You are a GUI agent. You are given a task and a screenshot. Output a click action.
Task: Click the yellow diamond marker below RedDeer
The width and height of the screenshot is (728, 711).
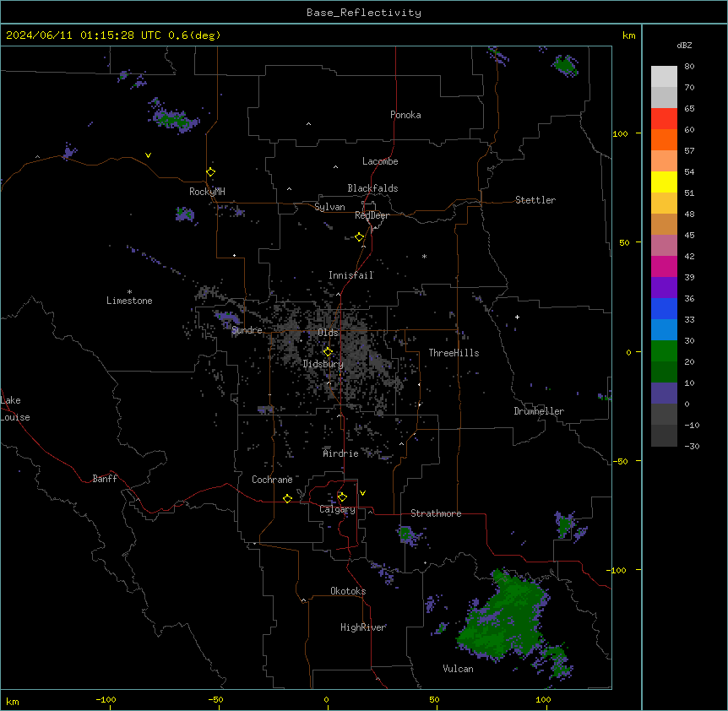tap(359, 237)
